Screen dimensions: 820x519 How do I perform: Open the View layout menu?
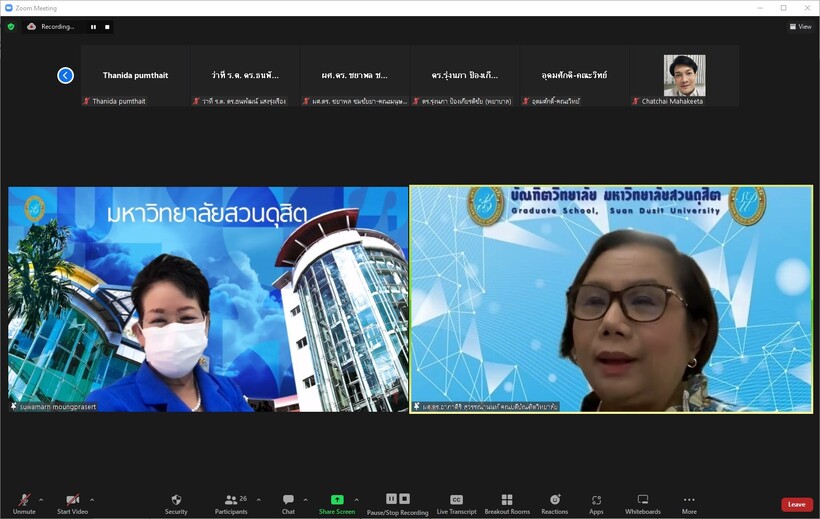800,27
